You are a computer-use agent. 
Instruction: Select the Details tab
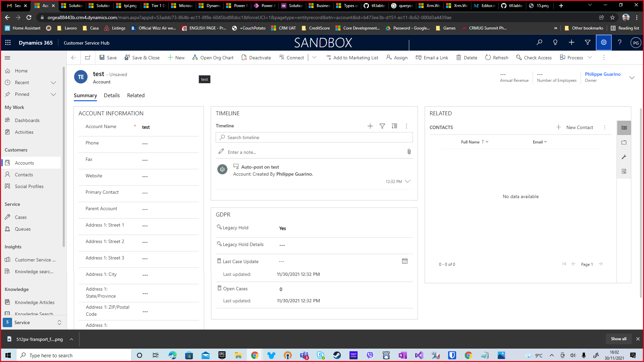click(111, 95)
